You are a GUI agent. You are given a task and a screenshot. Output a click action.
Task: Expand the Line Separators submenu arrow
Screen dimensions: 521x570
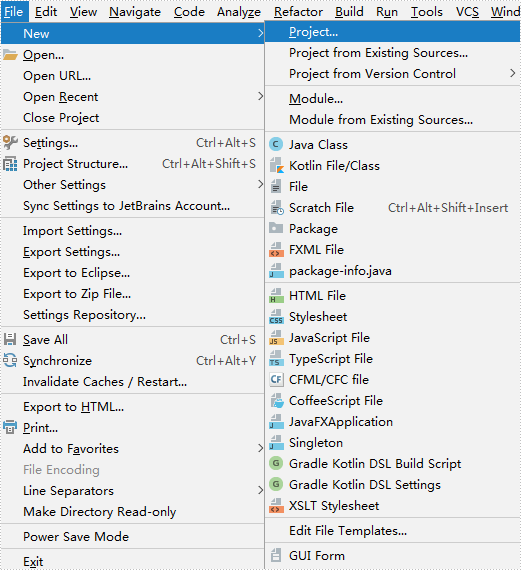click(260, 490)
